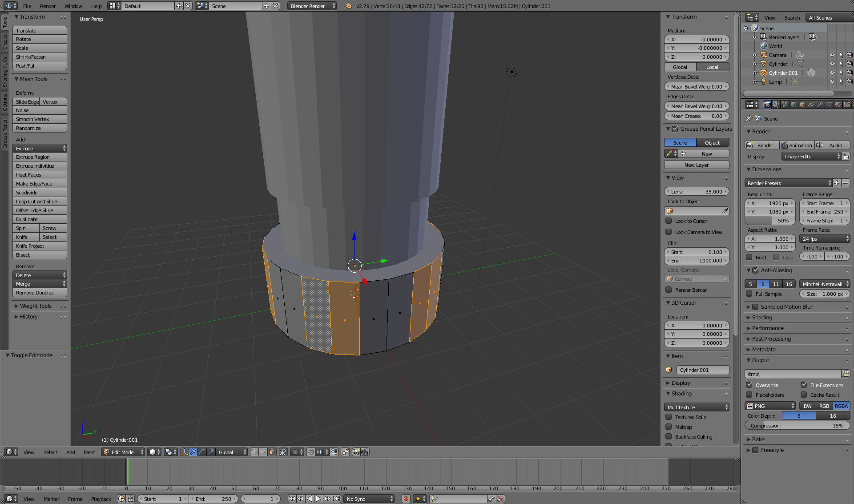Expand the Sampled Motion Blur panel

tap(786, 306)
